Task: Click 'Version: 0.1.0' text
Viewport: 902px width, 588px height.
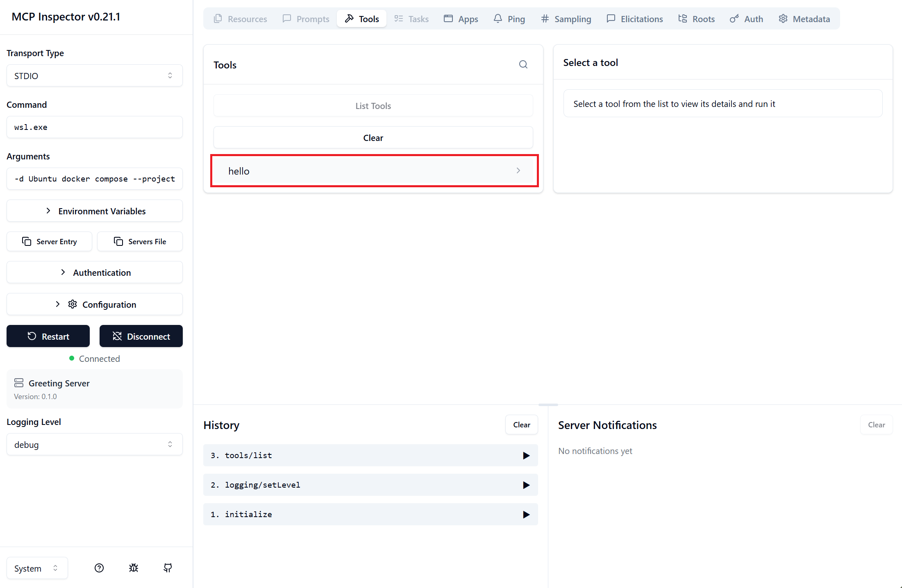Action: 35,397
